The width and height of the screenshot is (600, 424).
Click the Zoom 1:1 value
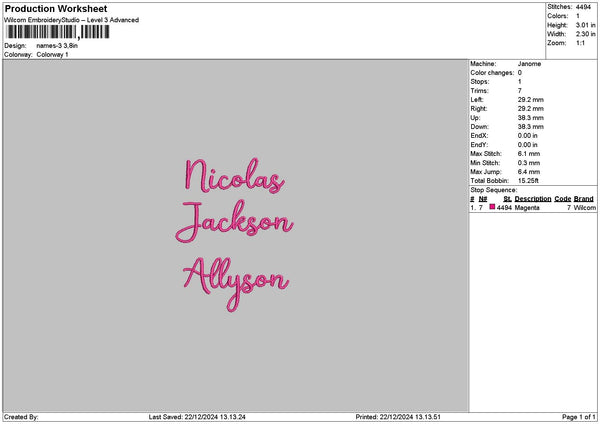point(580,43)
